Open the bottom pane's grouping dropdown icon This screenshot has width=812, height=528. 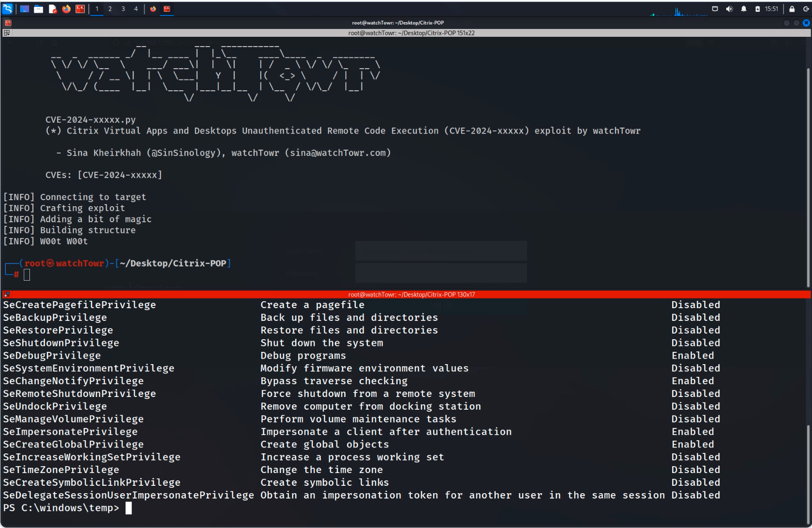[6, 294]
